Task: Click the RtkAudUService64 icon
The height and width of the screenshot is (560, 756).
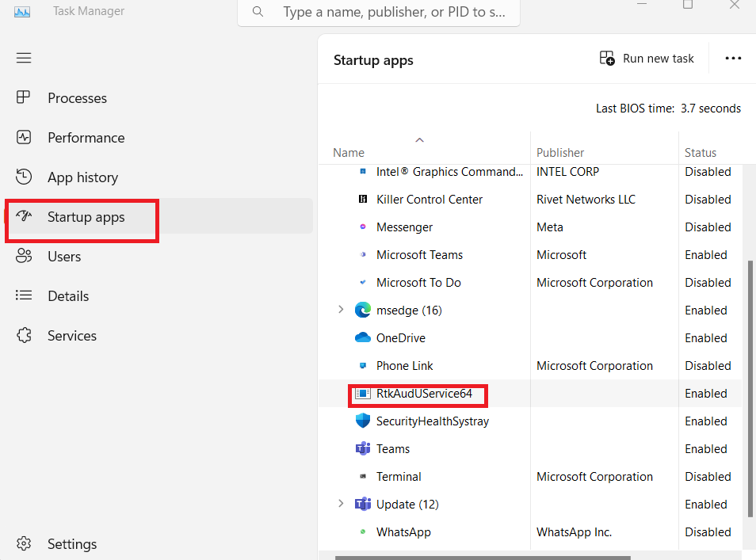Action: tap(363, 394)
